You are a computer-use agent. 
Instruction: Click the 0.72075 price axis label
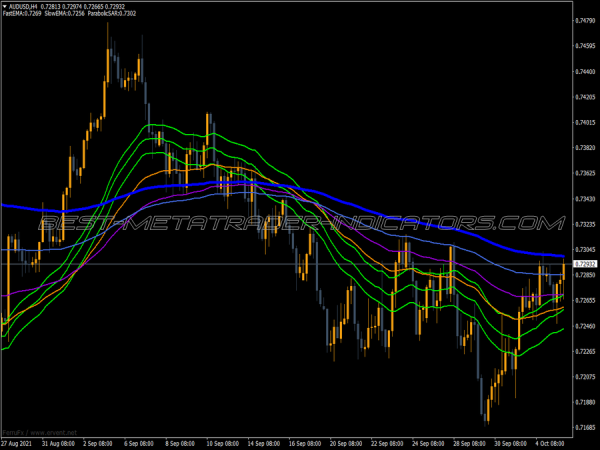pos(585,377)
